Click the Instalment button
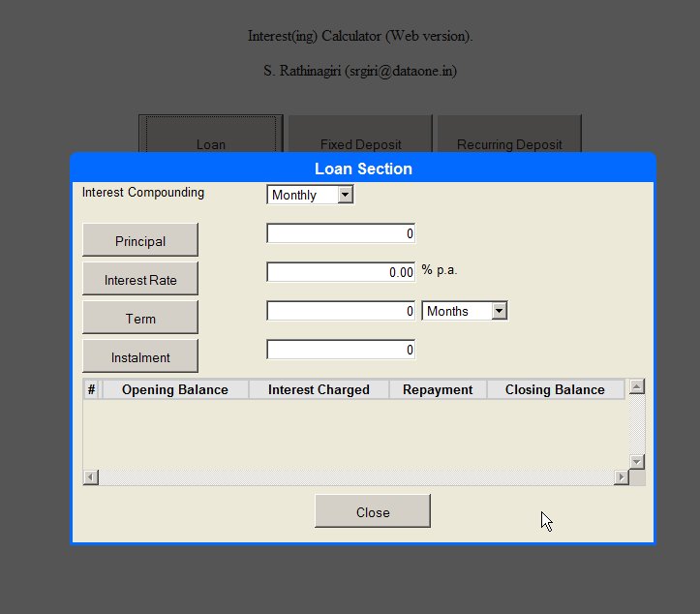 pyautogui.click(x=140, y=356)
